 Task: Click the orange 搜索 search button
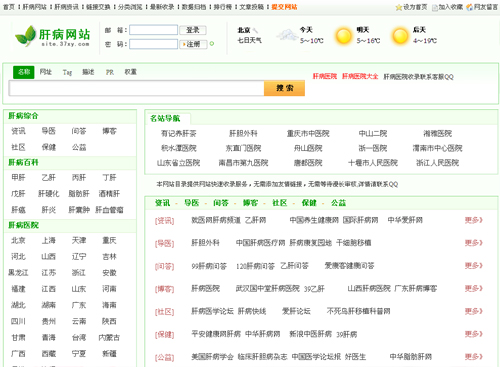click(x=284, y=88)
